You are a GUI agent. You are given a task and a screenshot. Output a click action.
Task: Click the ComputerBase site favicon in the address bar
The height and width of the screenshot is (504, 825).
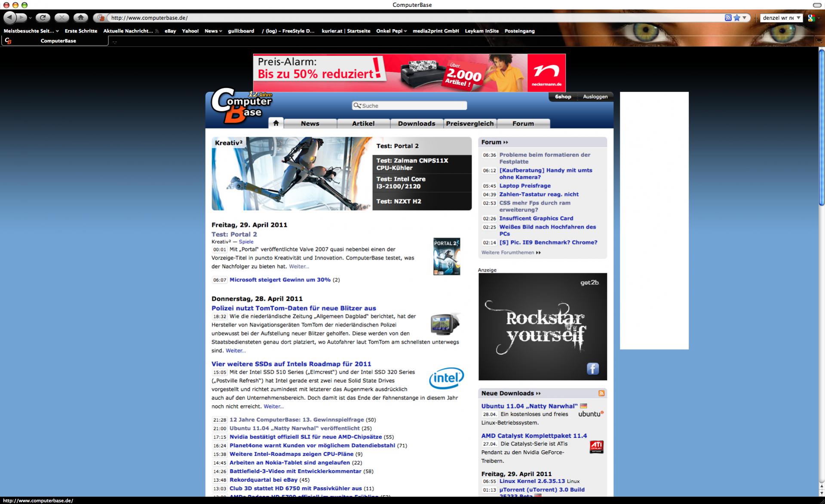tap(101, 18)
